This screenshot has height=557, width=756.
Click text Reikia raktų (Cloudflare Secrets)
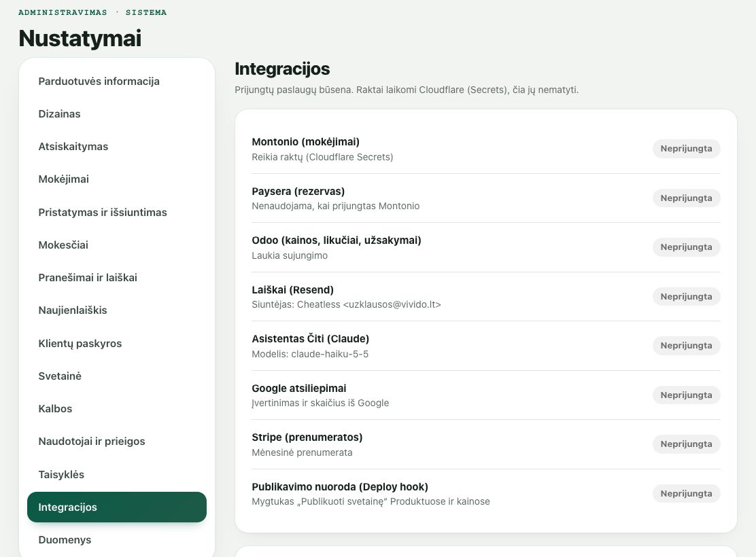point(322,157)
